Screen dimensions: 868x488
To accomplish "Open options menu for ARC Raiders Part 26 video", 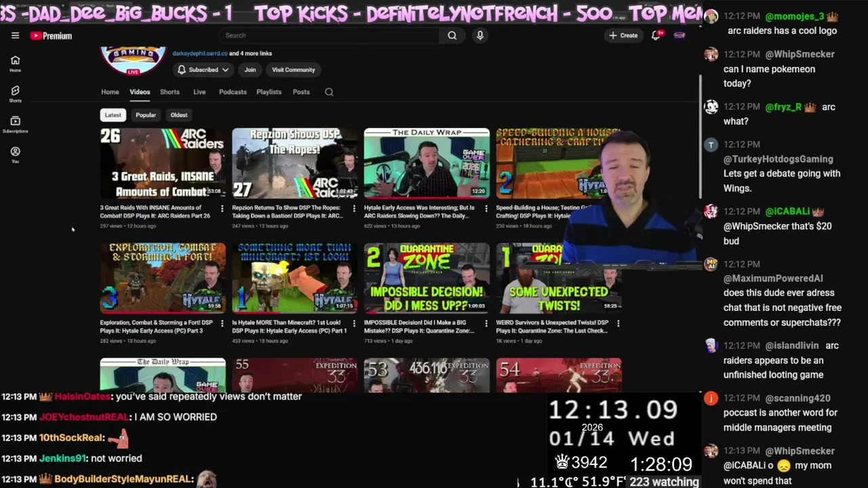I will coord(222,209).
